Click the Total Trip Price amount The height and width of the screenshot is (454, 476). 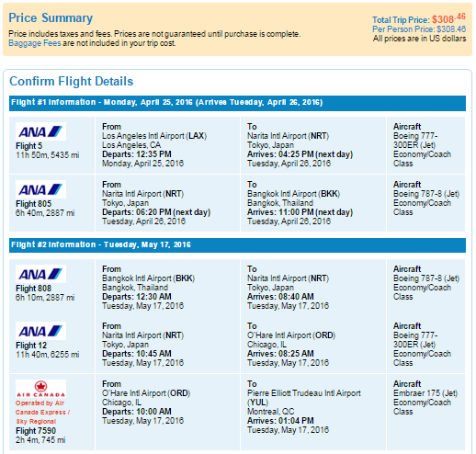point(448,18)
